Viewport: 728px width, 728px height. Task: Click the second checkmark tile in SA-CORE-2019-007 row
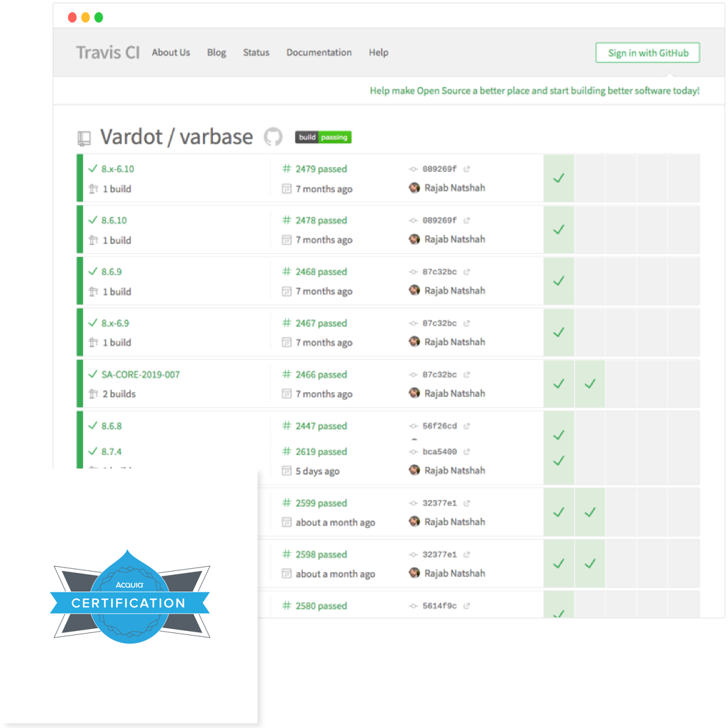(x=590, y=384)
